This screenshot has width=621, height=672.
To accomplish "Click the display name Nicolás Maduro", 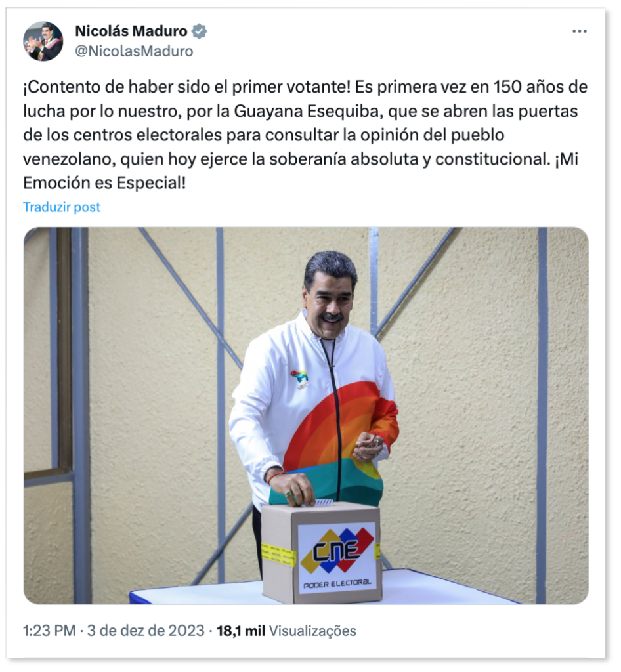I will pos(131,31).
